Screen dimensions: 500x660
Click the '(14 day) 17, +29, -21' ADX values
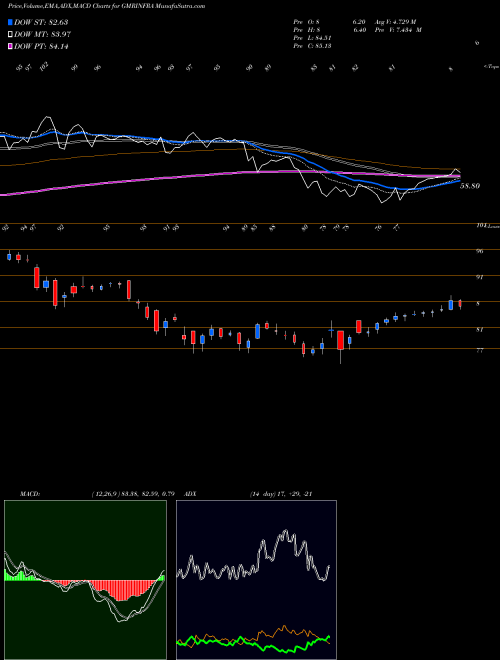click(x=280, y=494)
